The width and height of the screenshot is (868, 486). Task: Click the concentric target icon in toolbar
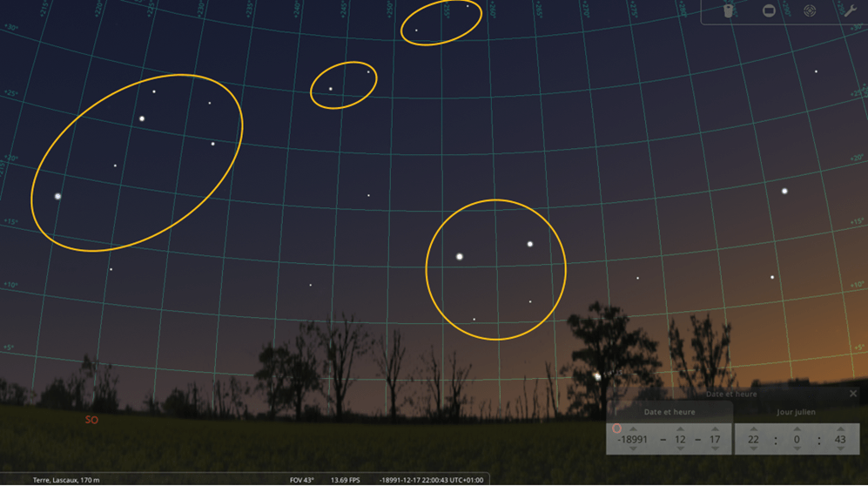[810, 11]
